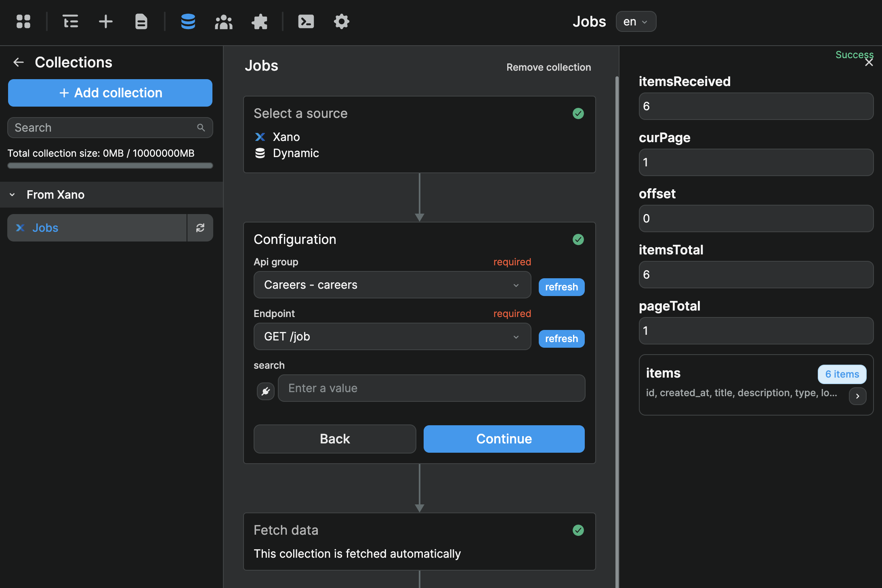This screenshot has height=588, width=882.
Task: Click the plus add-element icon in the toolbar
Action: tap(106, 21)
